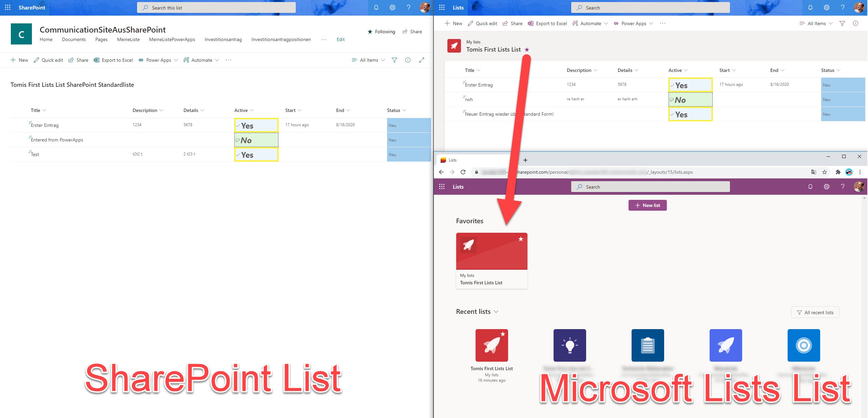The width and height of the screenshot is (868, 418).
Task: Click the blue Neu status cell
Action: click(x=409, y=125)
